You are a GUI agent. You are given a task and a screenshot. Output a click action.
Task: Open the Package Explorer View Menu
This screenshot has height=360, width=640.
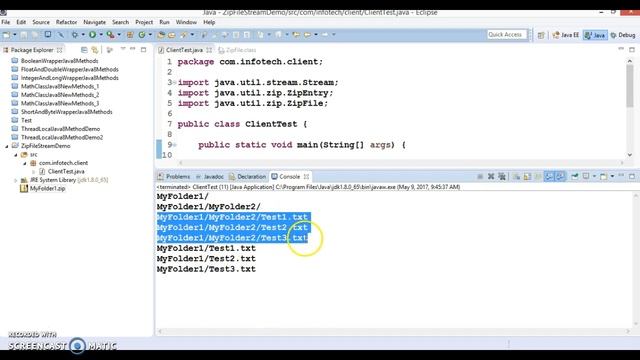(123, 49)
